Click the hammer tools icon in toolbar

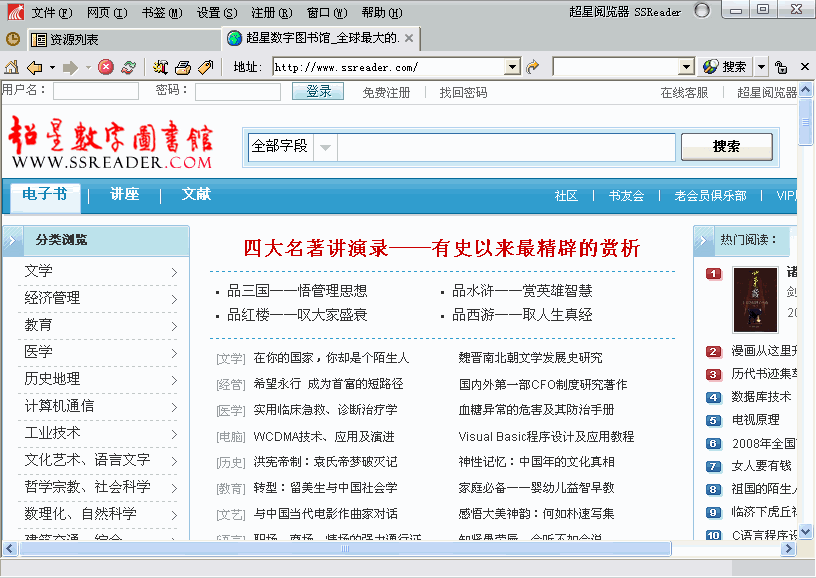click(x=160, y=67)
